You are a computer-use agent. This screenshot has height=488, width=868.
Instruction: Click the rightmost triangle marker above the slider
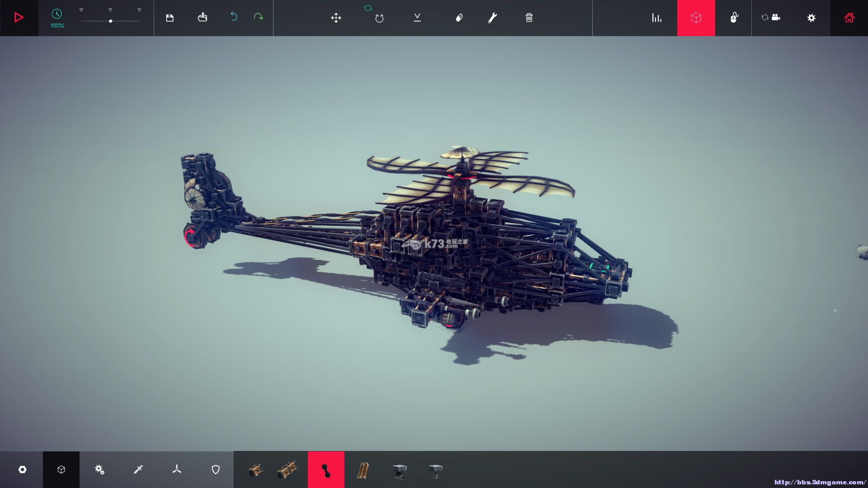[139, 10]
